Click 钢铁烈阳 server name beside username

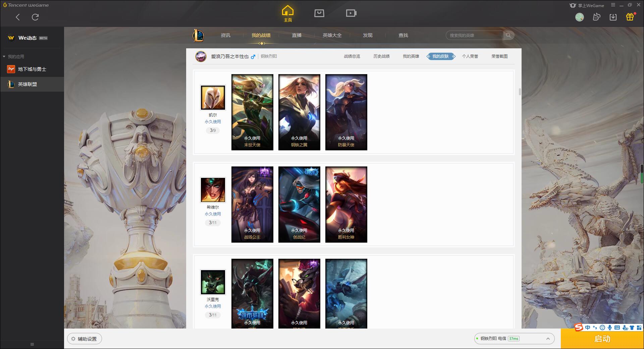click(x=269, y=56)
